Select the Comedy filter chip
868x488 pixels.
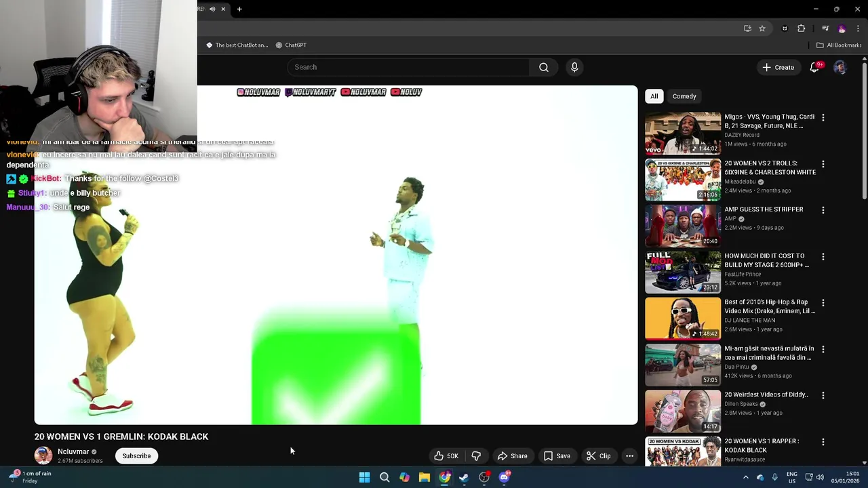point(684,96)
